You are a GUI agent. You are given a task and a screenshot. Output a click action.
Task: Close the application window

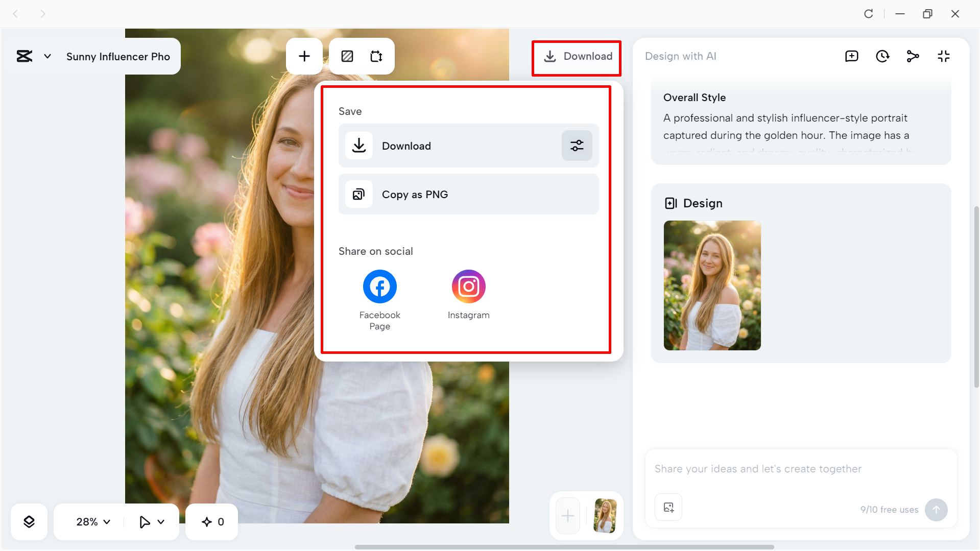[955, 14]
